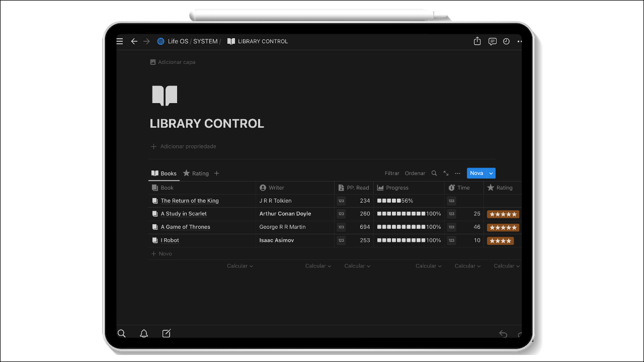Open the Book column header
This screenshot has height=362, width=644.
point(202,188)
